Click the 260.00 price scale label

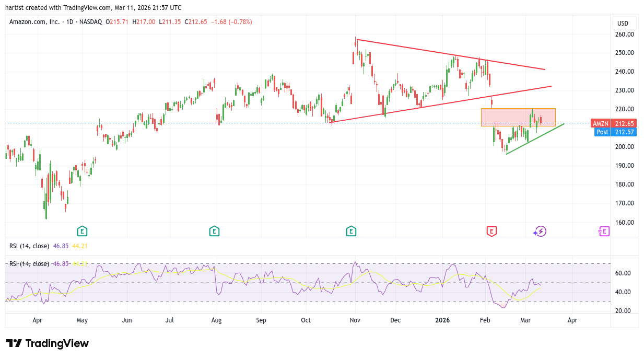point(624,34)
